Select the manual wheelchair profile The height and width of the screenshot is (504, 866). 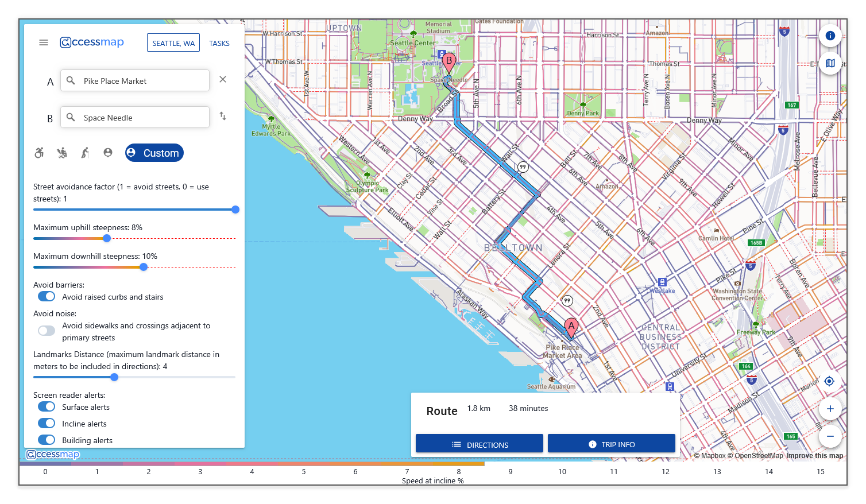(39, 153)
